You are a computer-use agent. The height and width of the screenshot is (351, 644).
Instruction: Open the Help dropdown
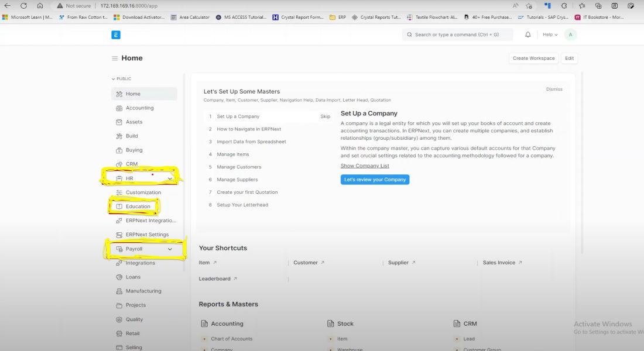click(x=550, y=35)
